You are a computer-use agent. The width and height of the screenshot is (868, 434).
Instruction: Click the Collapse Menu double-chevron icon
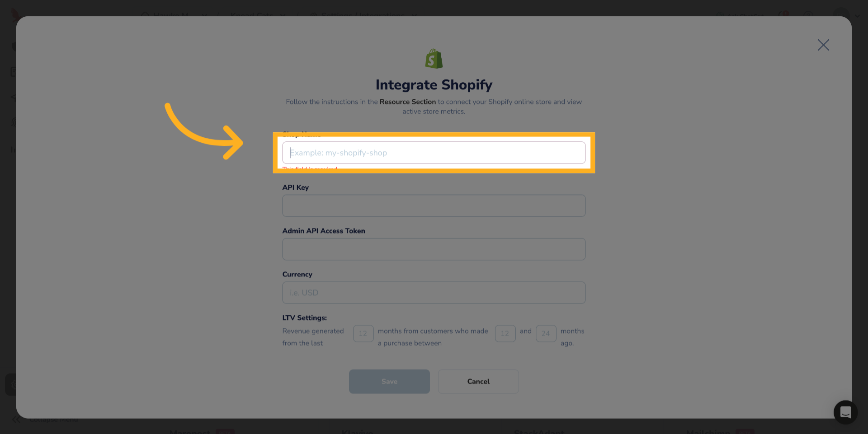click(x=16, y=420)
